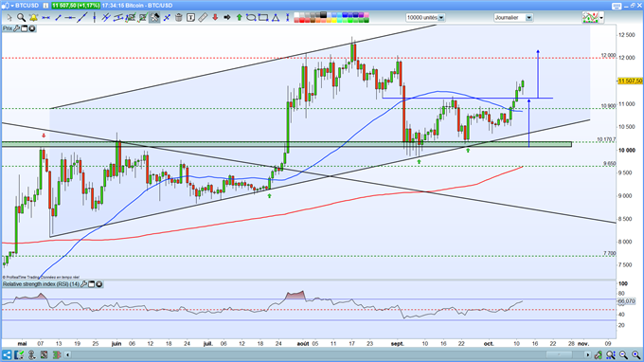Delete drawings with the trash can

(179, 18)
